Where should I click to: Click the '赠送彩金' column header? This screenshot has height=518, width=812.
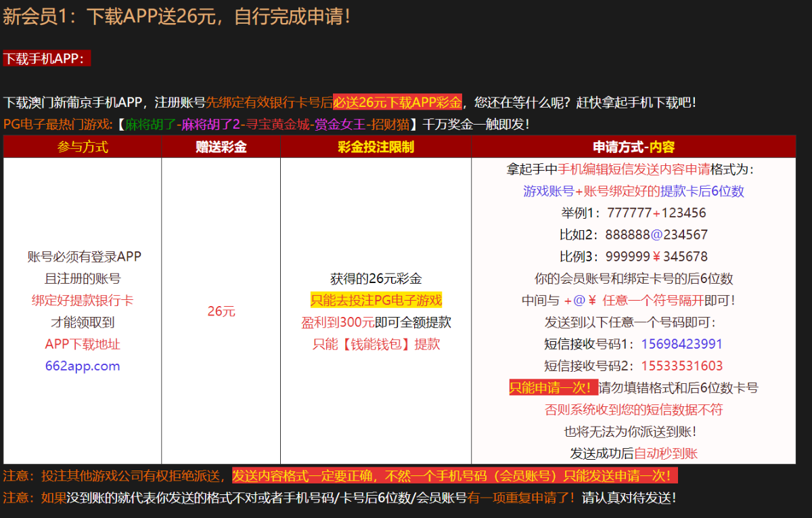coord(221,147)
